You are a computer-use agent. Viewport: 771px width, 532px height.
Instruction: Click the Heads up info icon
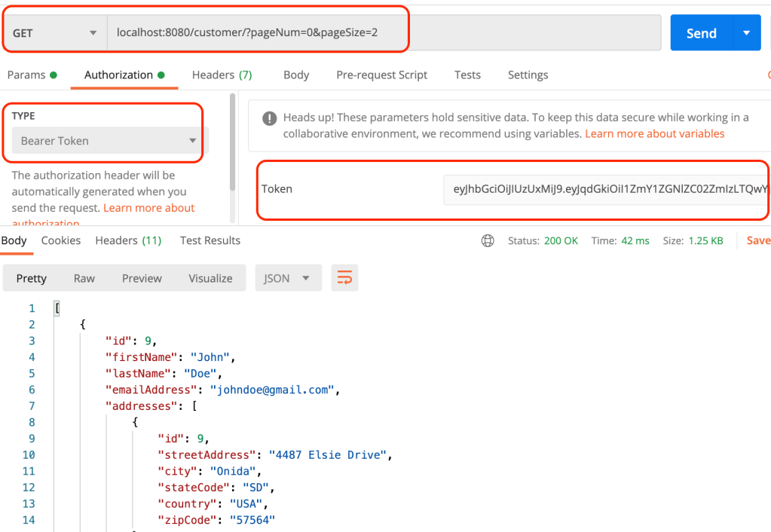click(269, 118)
